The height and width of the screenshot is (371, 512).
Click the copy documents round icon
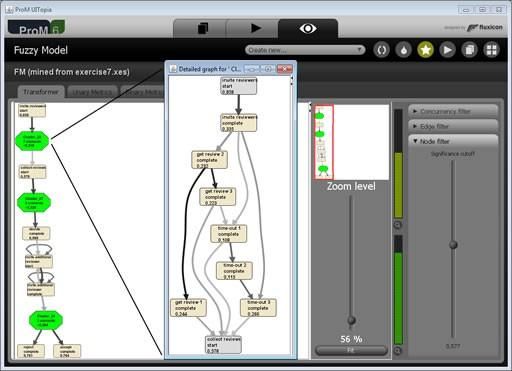pos(469,50)
